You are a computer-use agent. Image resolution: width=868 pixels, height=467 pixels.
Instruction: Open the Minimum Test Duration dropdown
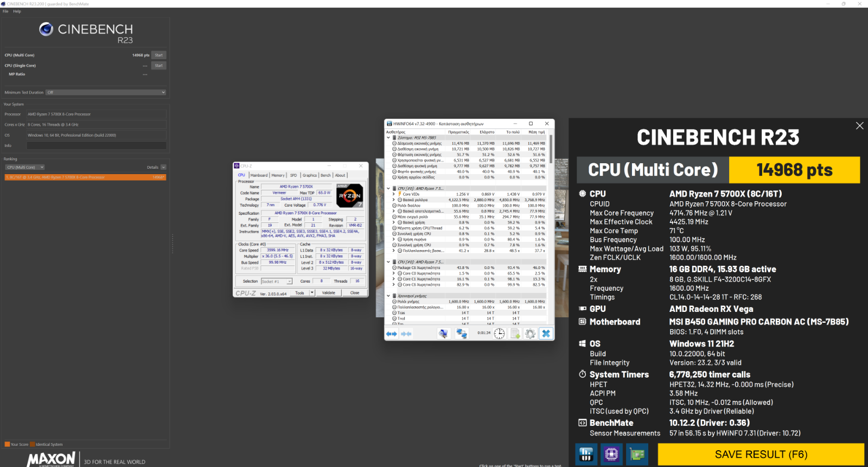106,92
